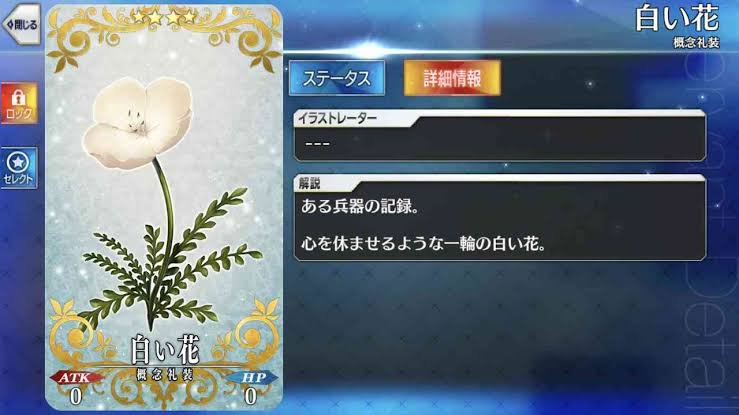Tap the 概念礼装 caption on the card
This screenshot has height=415, width=739.
tap(165, 374)
